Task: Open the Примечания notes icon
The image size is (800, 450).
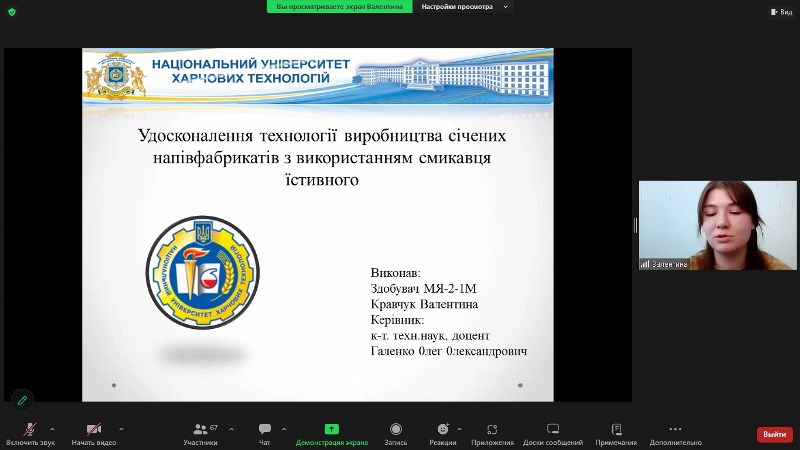Action: [616, 429]
